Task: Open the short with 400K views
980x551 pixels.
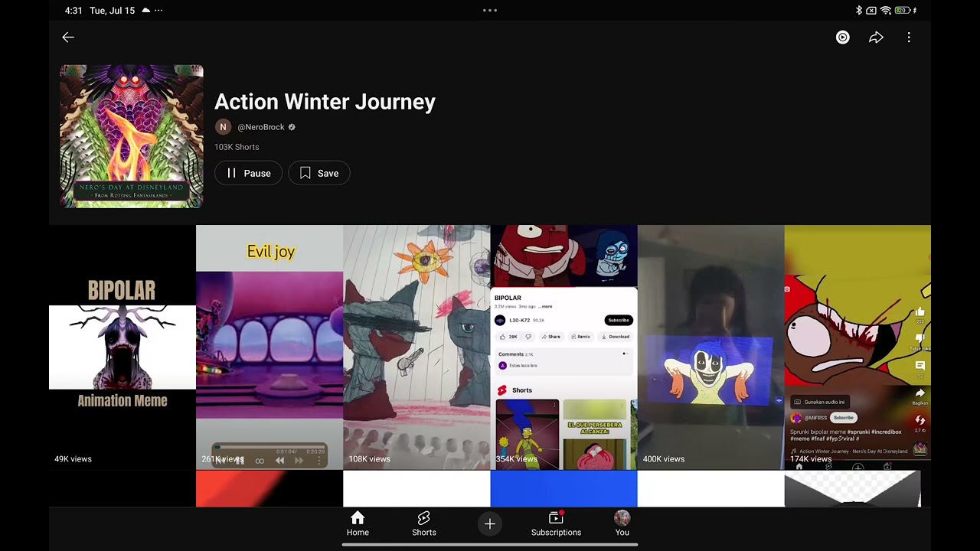Action: pyautogui.click(x=710, y=347)
